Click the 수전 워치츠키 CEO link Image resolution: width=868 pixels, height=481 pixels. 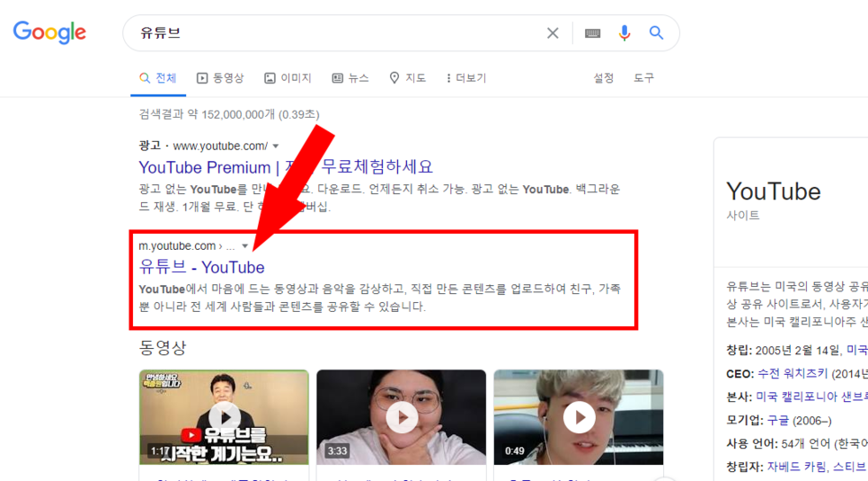pos(793,374)
